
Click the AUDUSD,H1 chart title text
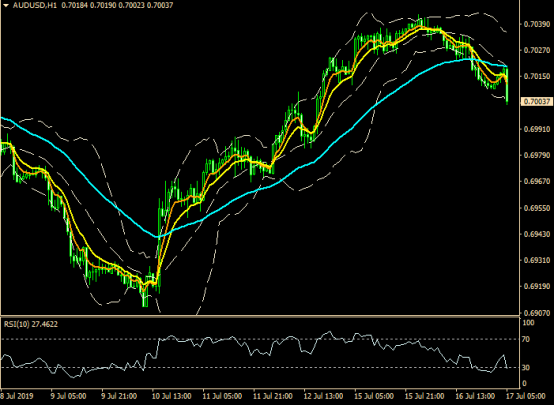click(35, 5)
